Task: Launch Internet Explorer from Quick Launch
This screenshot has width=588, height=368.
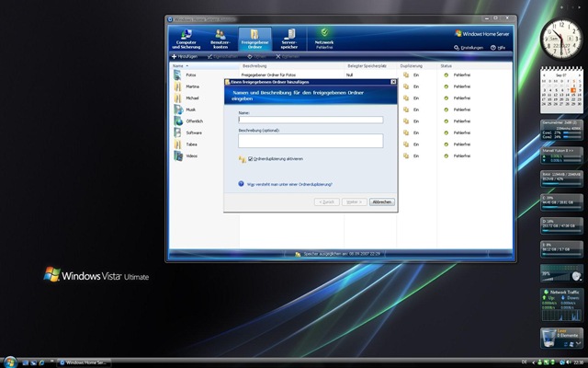Action: [41, 362]
